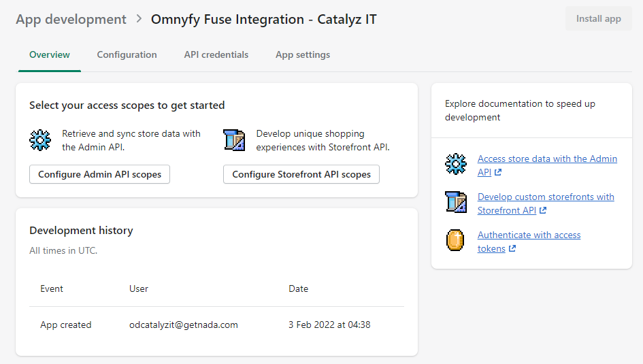Click external link icon after Storefront API link
Screen dimensions: 643x364
[543, 210]
